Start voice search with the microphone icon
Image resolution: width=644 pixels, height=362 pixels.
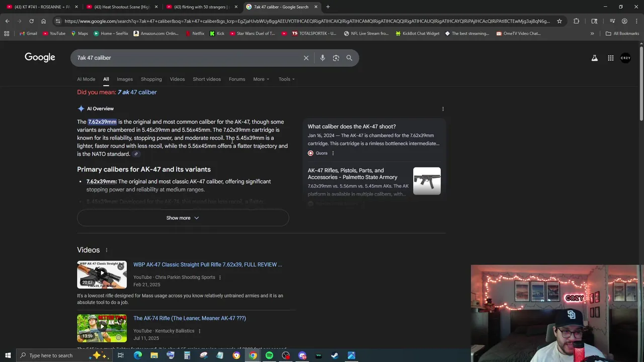323,58
